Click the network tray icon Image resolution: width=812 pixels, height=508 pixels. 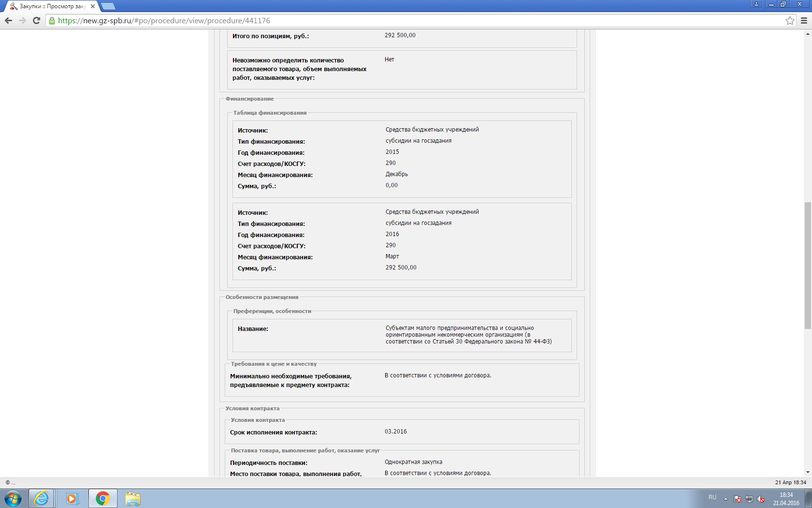click(x=749, y=499)
